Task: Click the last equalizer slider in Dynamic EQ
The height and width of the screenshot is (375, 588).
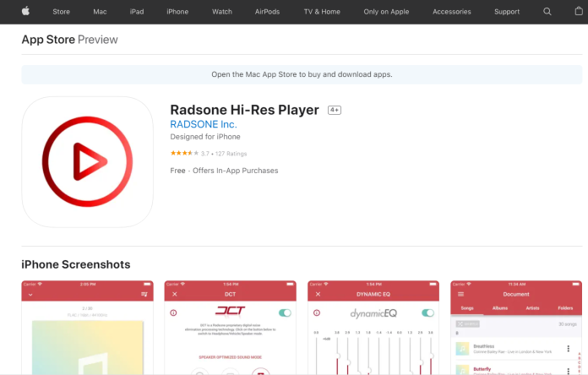Action: tap(431, 355)
